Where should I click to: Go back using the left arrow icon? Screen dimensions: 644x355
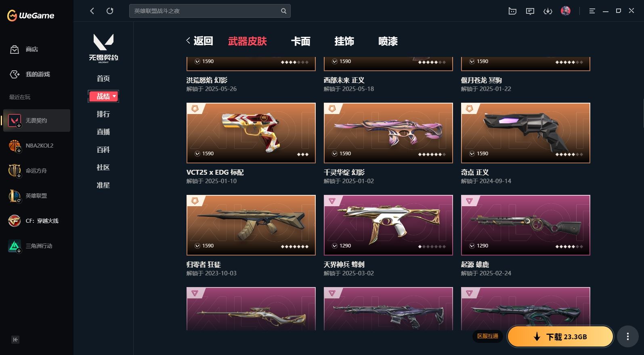coord(92,11)
